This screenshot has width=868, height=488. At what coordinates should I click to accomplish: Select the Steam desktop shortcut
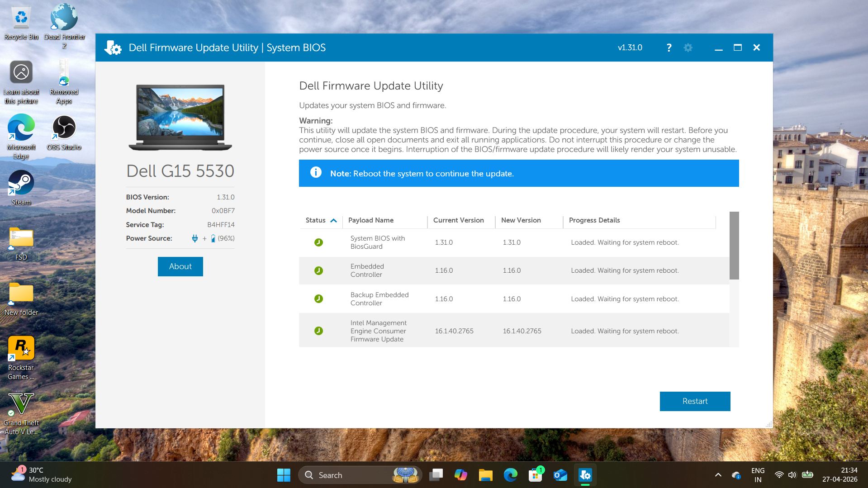tap(21, 188)
